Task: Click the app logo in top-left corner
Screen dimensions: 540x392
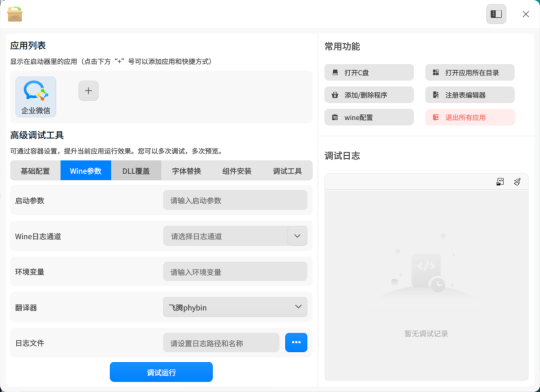Action: click(x=15, y=14)
